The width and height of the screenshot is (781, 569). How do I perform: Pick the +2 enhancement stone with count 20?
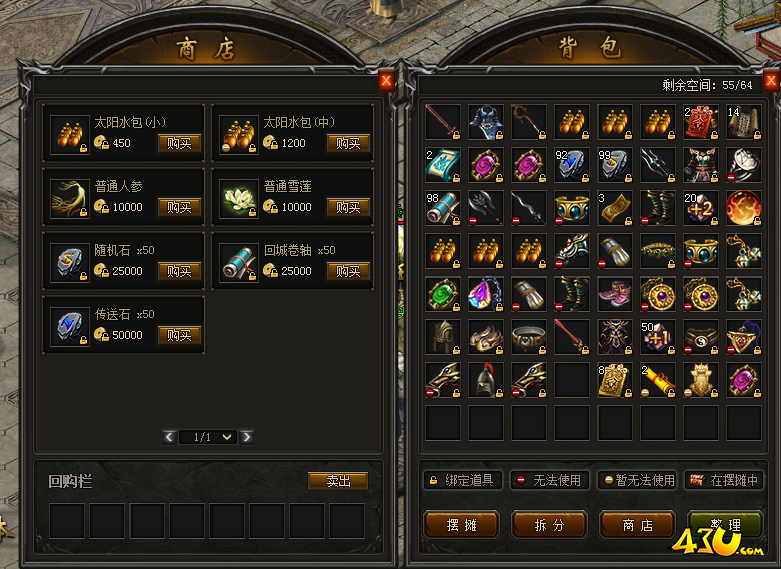pyautogui.click(x=700, y=208)
